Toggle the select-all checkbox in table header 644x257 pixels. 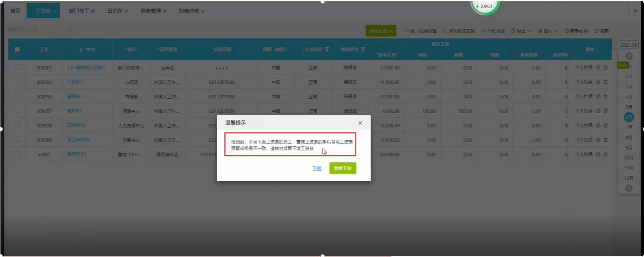click(17, 49)
